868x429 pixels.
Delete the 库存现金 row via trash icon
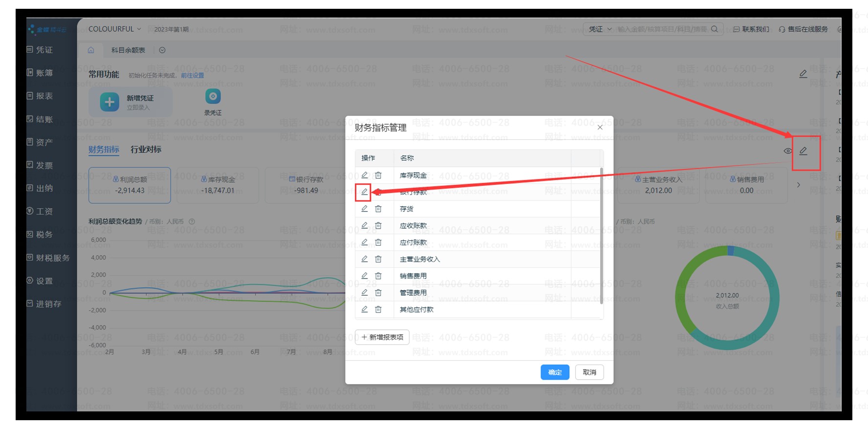[x=378, y=175]
